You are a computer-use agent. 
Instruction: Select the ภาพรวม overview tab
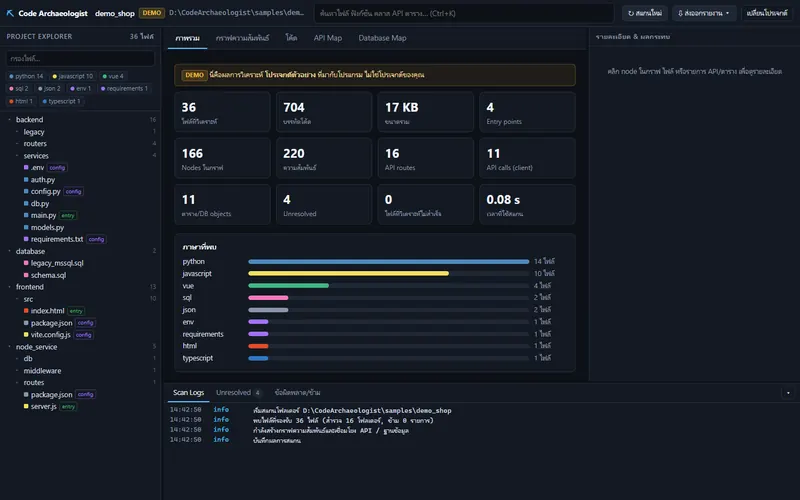click(x=187, y=38)
